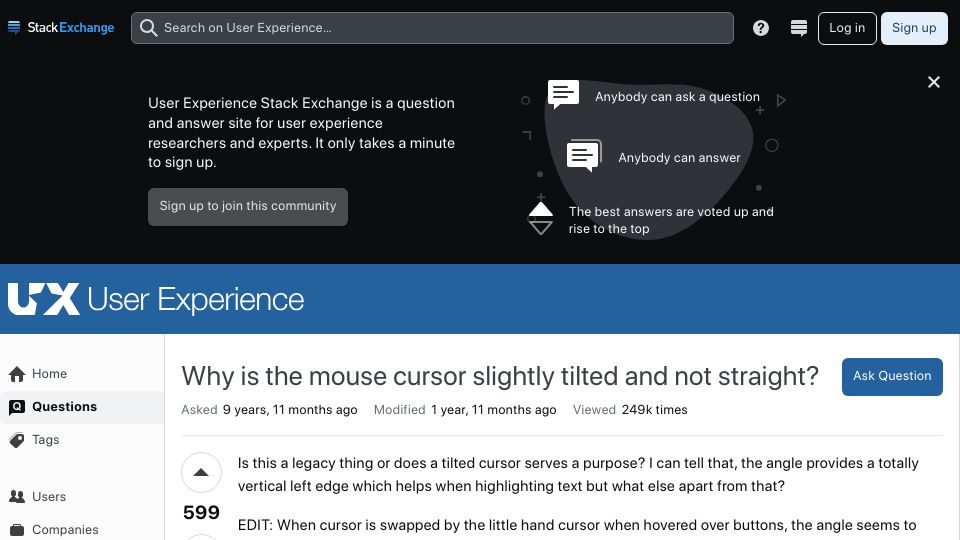Image resolution: width=960 pixels, height=540 pixels.
Task: Click the 'Anybody can answer' text
Action: [679, 158]
